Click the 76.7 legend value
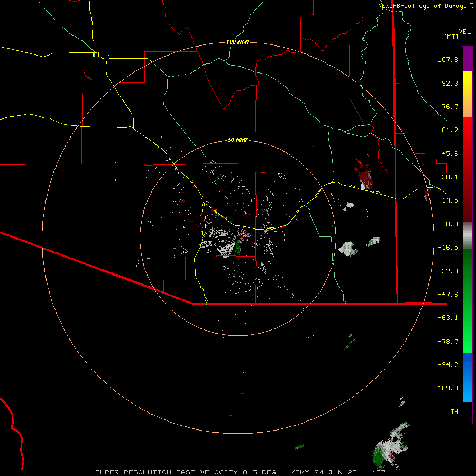Image resolution: width=476 pixels, height=476 pixels. pyautogui.click(x=450, y=106)
